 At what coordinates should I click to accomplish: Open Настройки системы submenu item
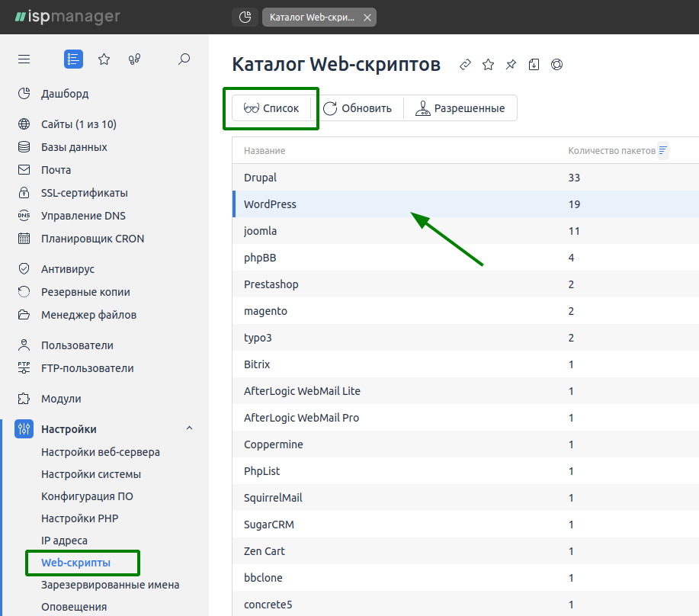tap(91, 474)
